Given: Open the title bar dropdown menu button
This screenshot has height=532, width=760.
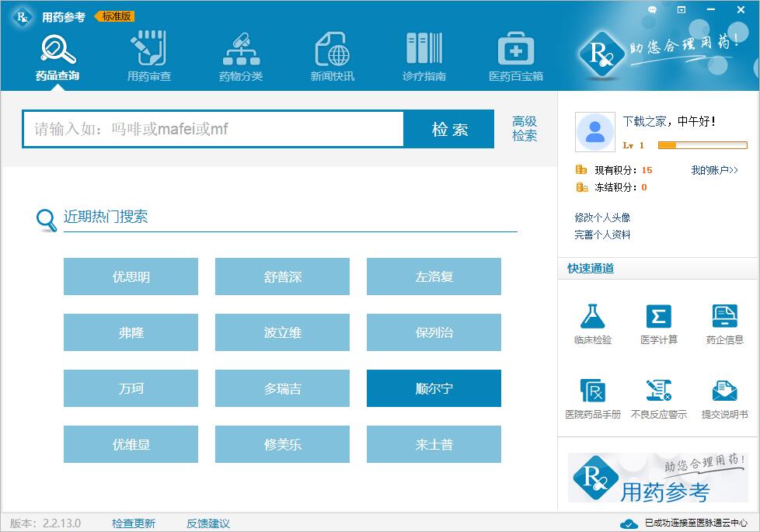Looking at the screenshot, I should pyautogui.click(x=682, y=10).
